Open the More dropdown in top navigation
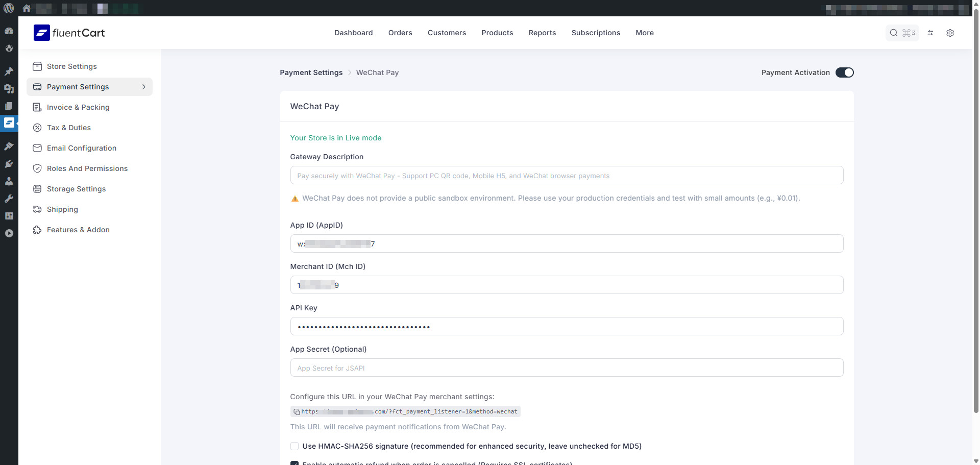Viewport: 980px width, 465px height. tap(644, 33)
